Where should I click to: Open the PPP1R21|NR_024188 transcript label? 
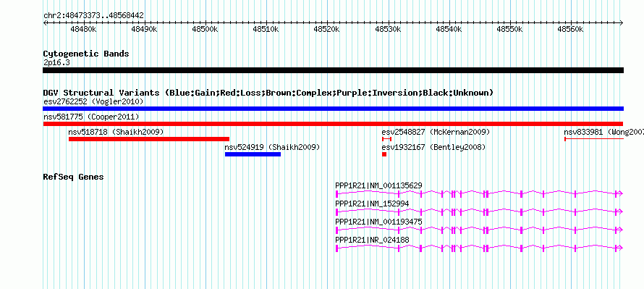pos(372,240)
